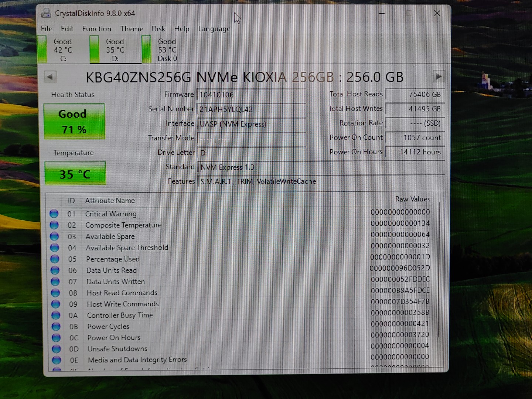Click the Health Status label
The height and width of the screenshot is (399, 532).
73,95
